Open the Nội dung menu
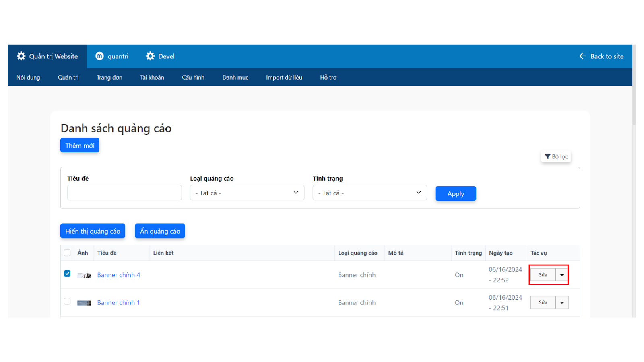This screenshot has height=362, width=644. pyautogui.click(x=28, y=77)
